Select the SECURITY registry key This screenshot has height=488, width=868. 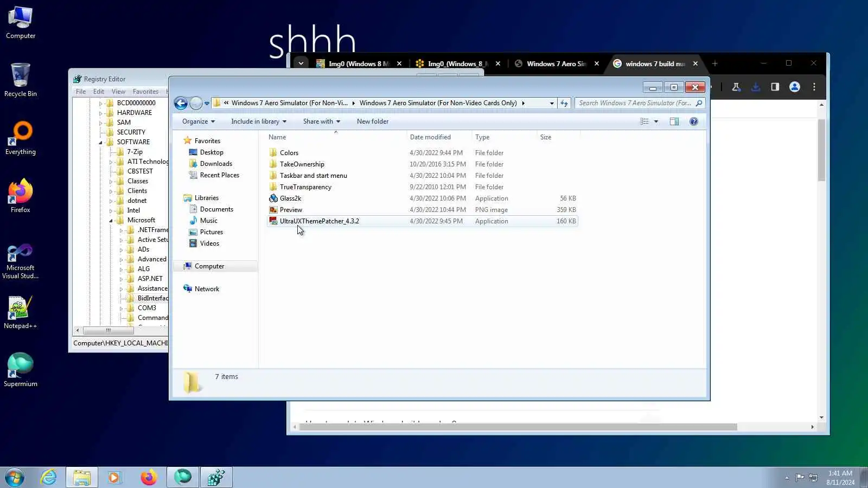[x=131, y=132]
